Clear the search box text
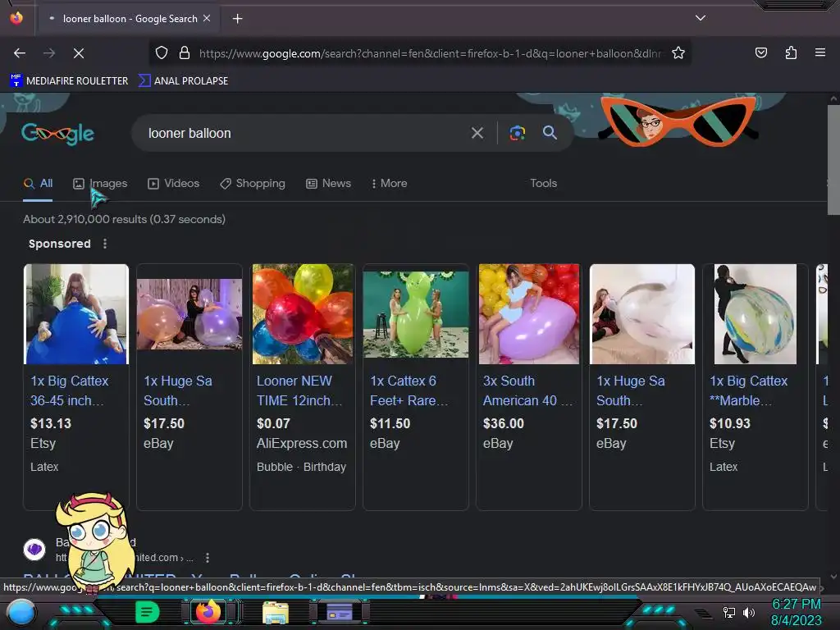Viewport: 840px width, 630px height. pyautogui.click(x=477, y=133)
